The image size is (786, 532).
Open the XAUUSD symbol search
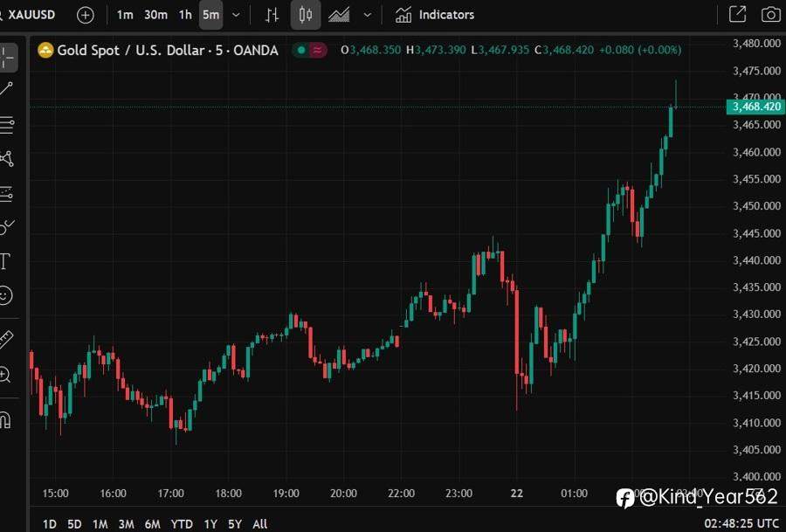pos(30,15)
